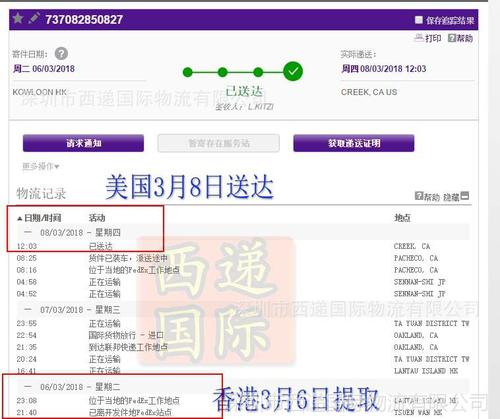Click the green delivered checkmark icon
This screenshot has width=500, height=419.
293,71
